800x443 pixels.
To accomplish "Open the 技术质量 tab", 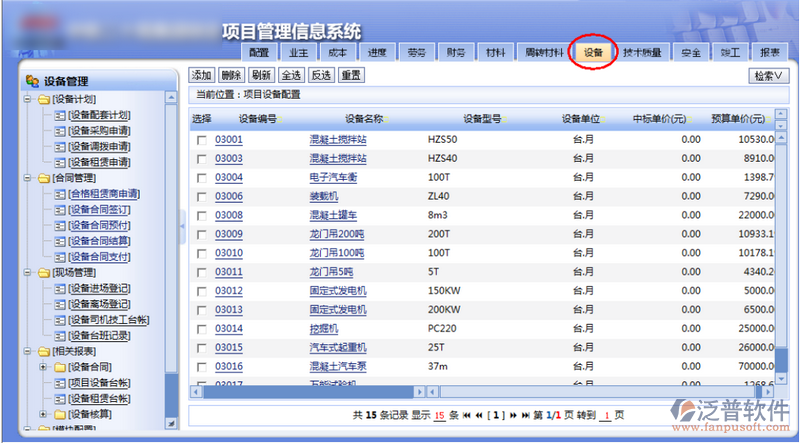I will (641, 52).
